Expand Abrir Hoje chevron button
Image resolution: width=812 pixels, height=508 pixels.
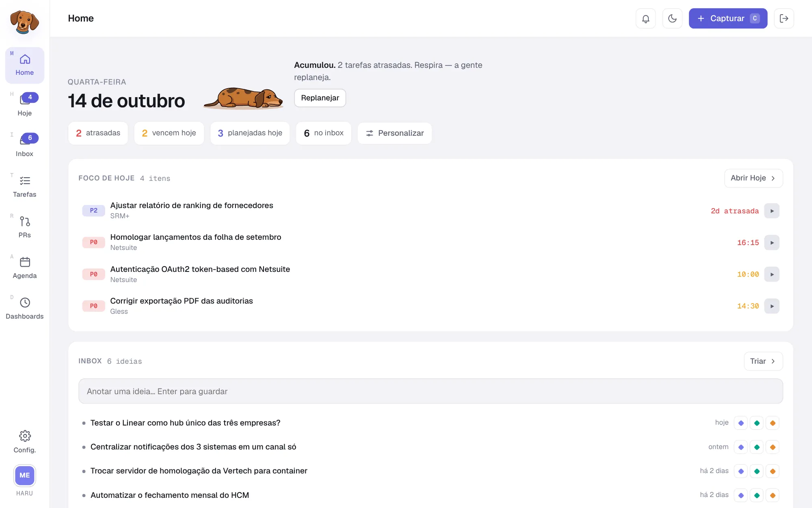754,178
